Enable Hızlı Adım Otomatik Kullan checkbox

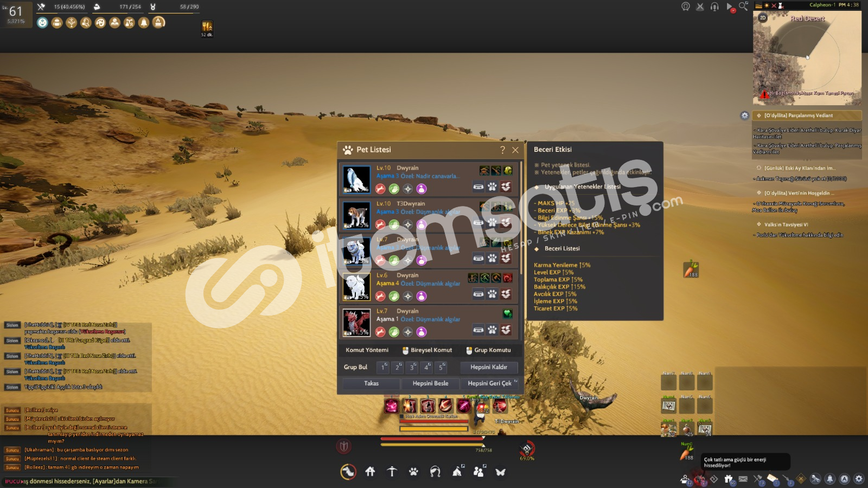403,416
